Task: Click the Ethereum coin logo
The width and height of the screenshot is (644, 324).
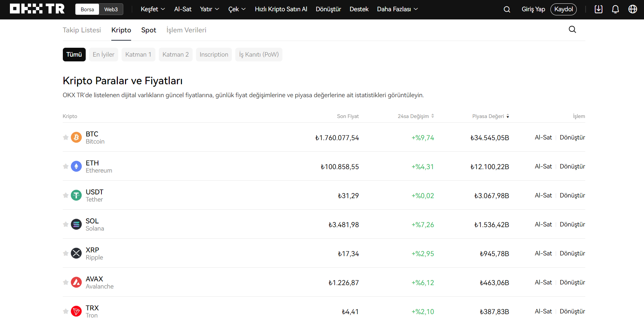Action: 76,166
